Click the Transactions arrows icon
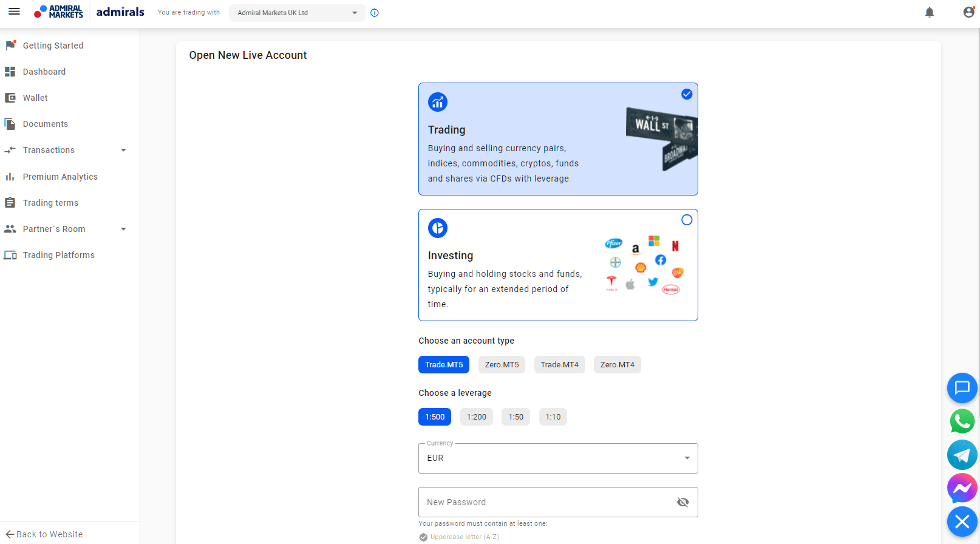This screenshot has width=980, height=544. (x=10, y=150)
